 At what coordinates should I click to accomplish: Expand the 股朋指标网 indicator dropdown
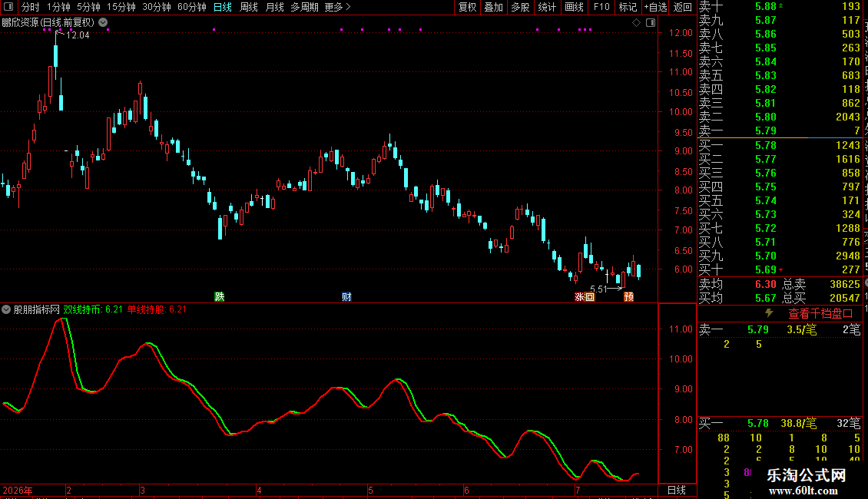[6, 309]
